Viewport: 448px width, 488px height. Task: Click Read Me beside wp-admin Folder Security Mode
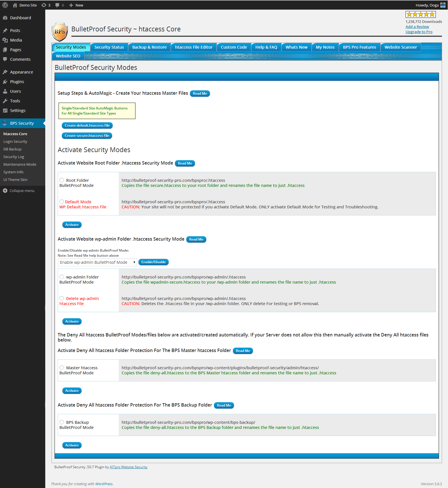coord(196,239)
